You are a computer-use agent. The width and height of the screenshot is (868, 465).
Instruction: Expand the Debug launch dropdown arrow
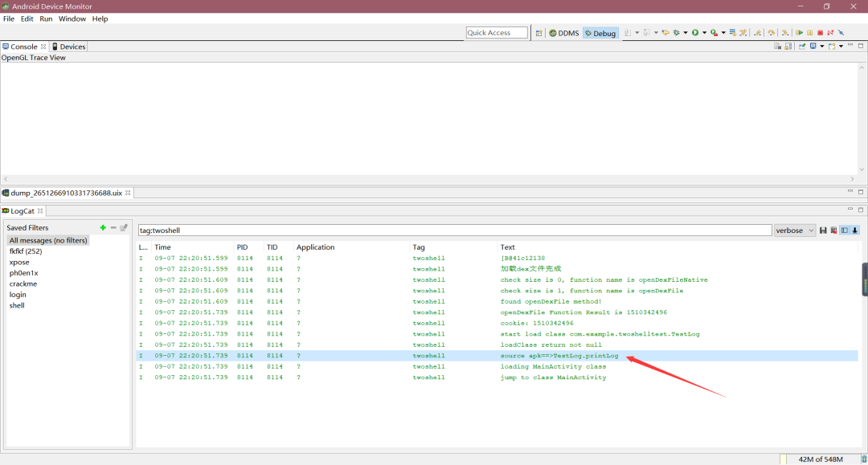[686, 33]
